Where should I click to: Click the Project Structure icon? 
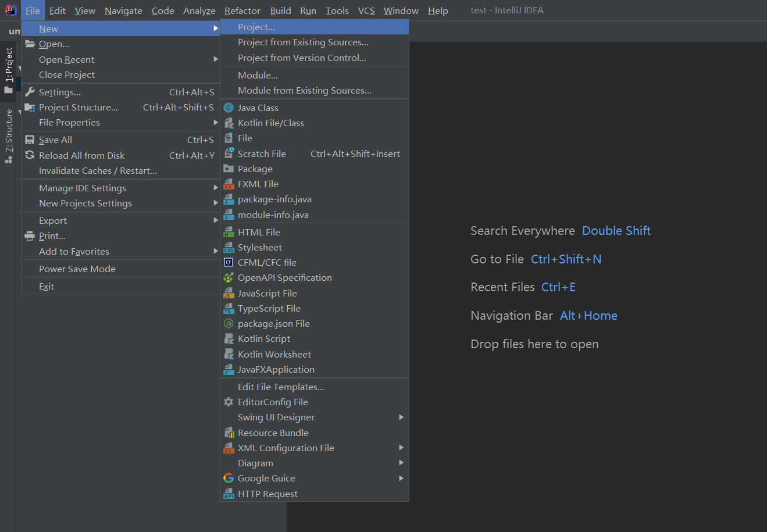point(30,108)
